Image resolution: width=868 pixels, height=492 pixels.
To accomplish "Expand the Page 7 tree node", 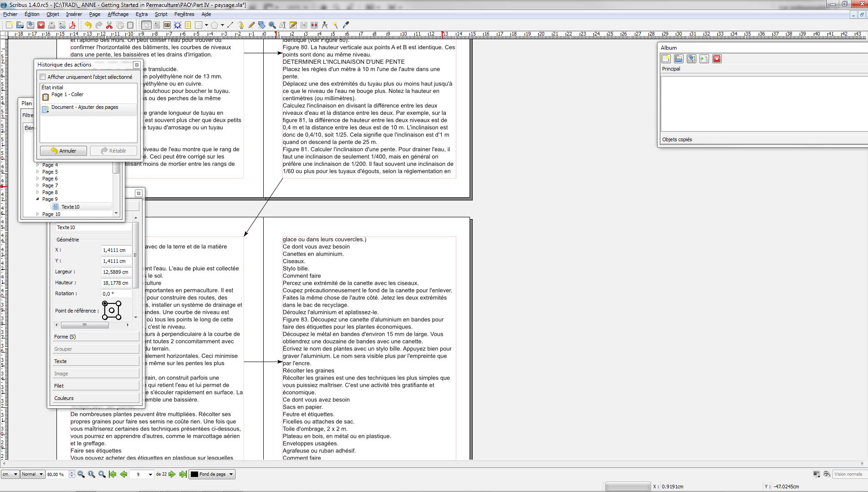I will [37, 185].
